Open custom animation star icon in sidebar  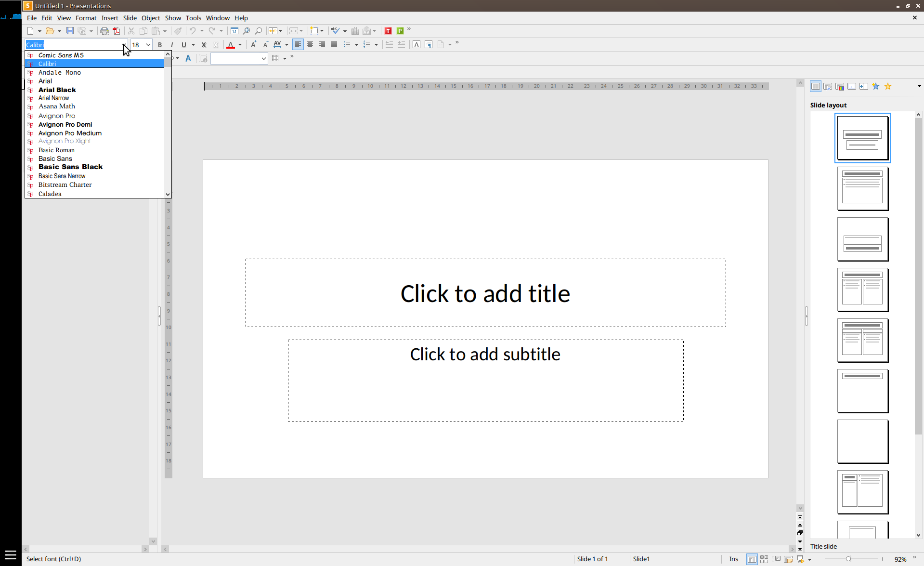pyautogui.click(x=875, y=86)
